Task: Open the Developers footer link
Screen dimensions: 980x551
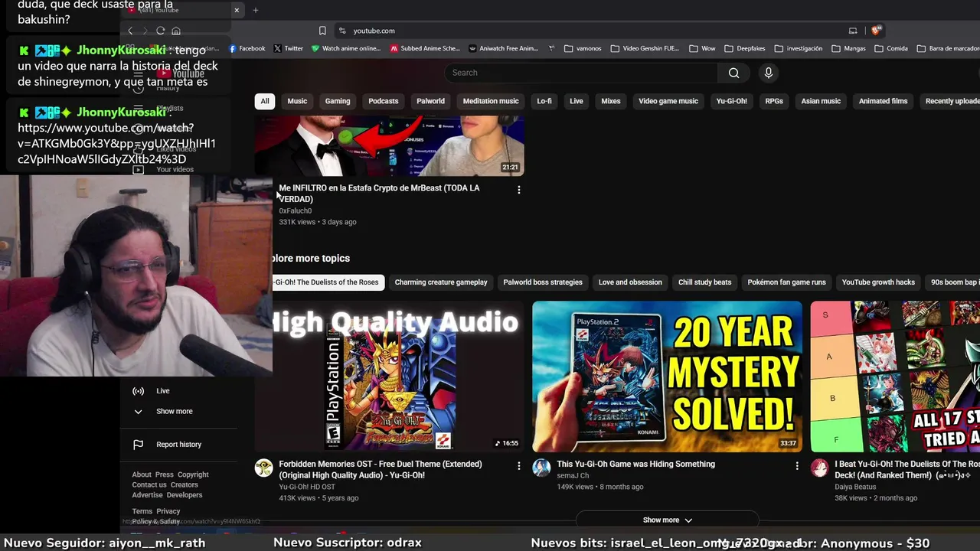Action: (185, 495)
